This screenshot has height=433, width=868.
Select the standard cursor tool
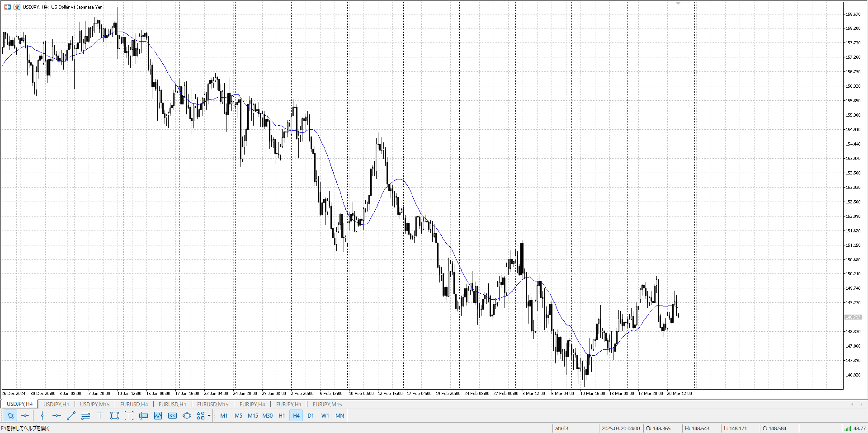(10, 416)
